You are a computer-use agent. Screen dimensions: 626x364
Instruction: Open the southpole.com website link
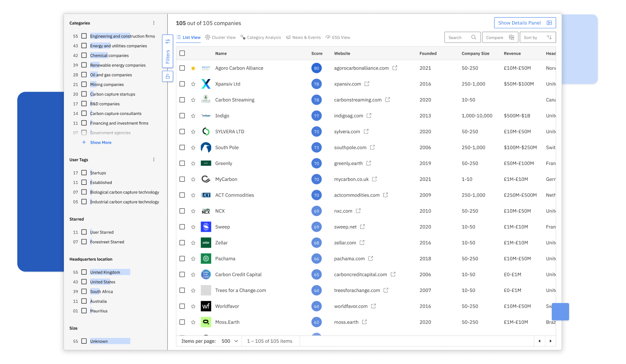click(x=350, y=148)
